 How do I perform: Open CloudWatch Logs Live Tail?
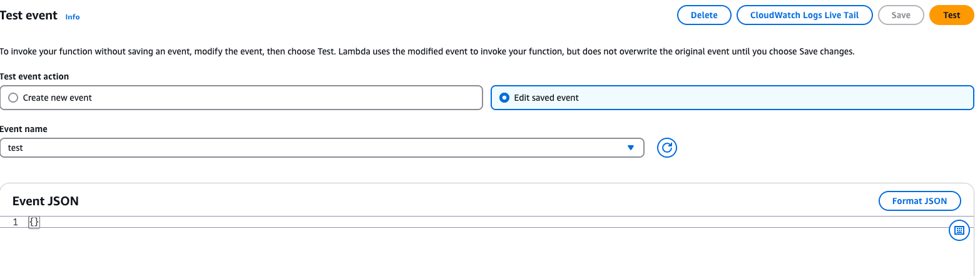pos(804,15)
